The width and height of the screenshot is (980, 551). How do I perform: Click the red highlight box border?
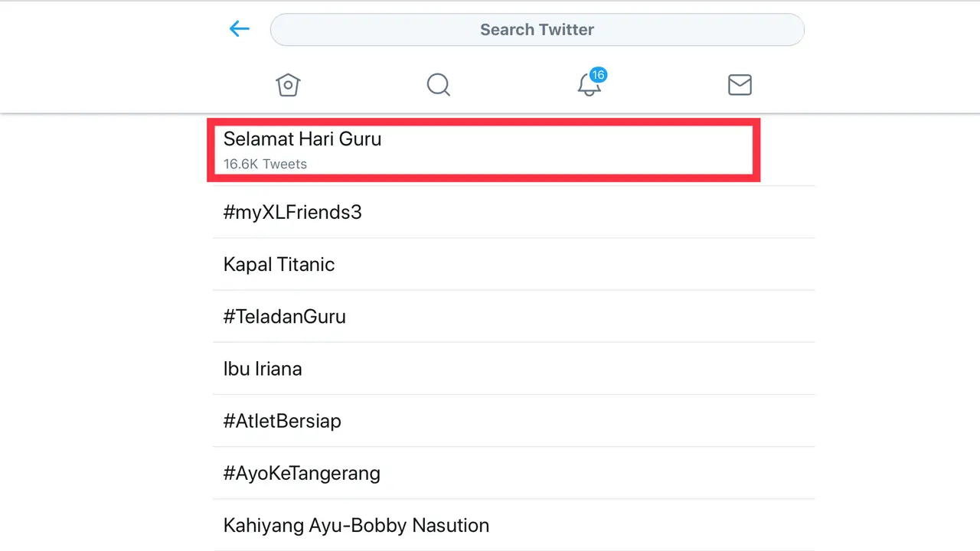tap(484, 122)
